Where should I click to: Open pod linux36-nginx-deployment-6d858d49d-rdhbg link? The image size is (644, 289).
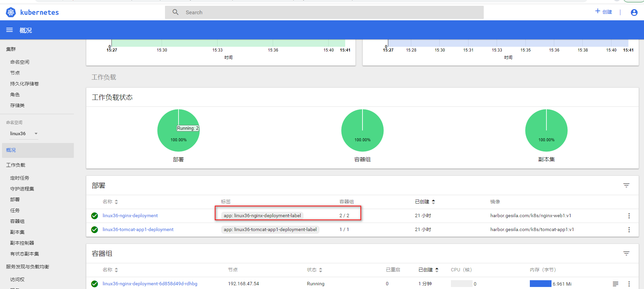150,284
